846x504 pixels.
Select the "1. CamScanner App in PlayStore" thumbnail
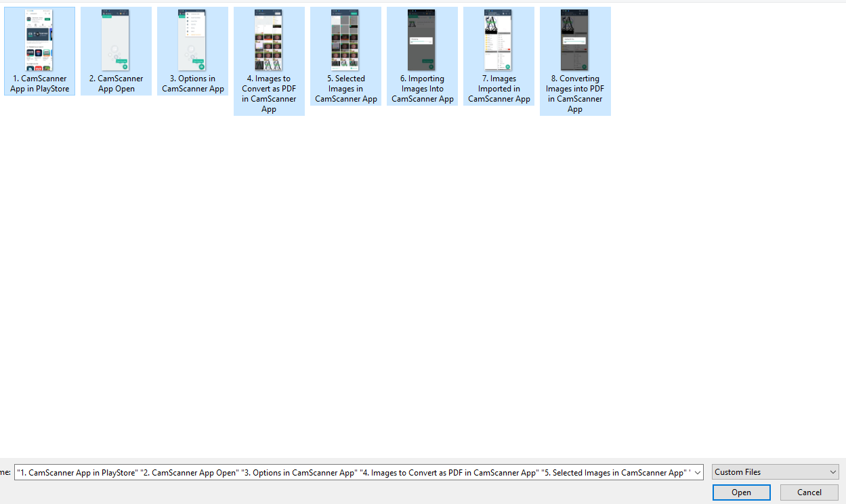(39, 41)
